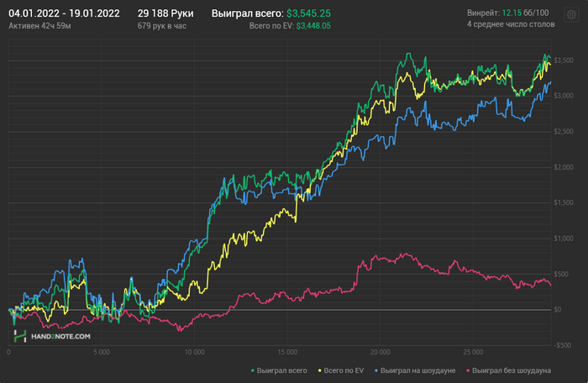
Task: Click the 'Выиграл всего' legend label
Action: [x=281, y=370]
